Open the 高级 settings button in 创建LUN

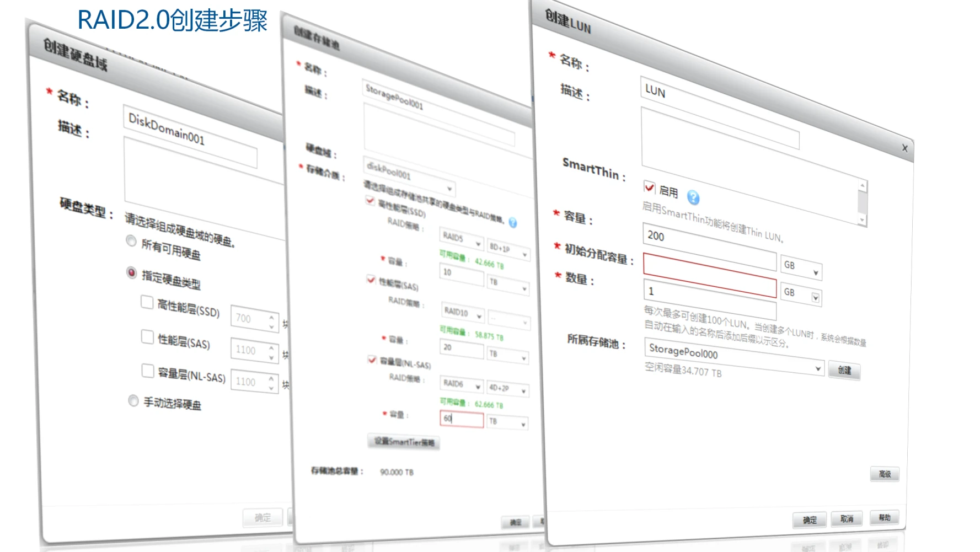tap(884, 474)
